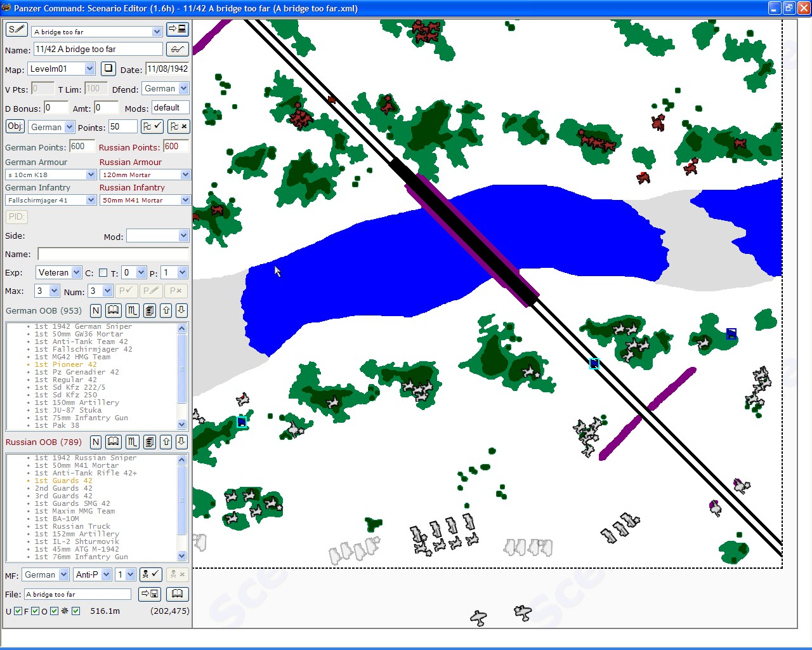
Task: Click the scenario Name input field
Action: click(98, 49)
